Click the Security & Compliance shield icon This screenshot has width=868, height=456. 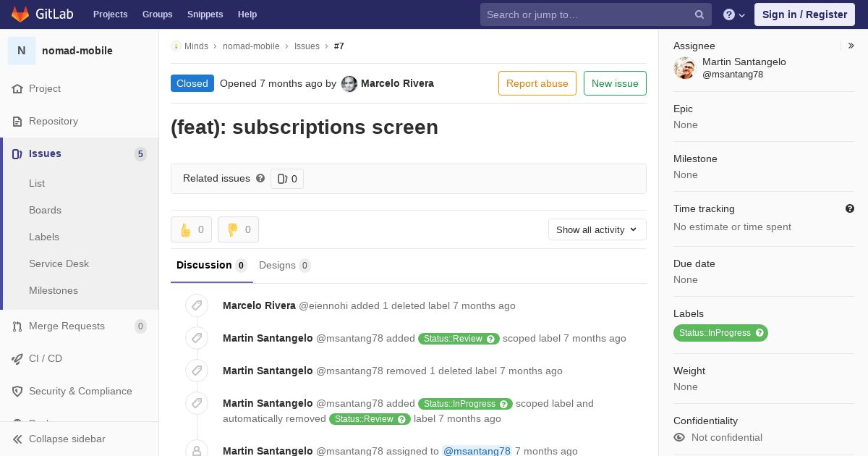pyautogui.click(x=17, y=391)
